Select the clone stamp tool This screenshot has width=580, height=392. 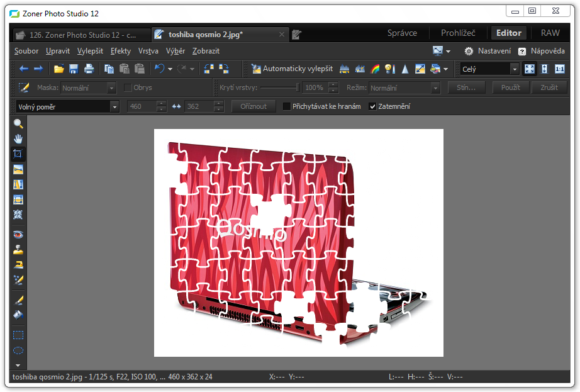tap(18, 250)
